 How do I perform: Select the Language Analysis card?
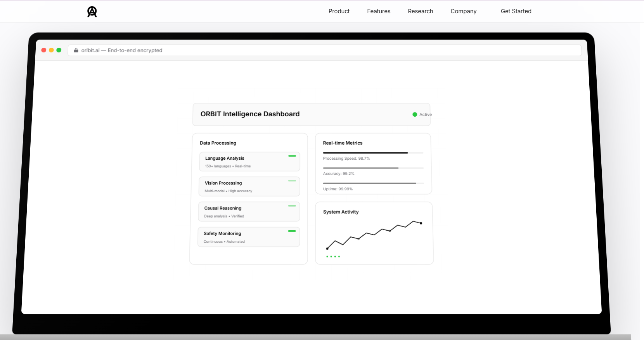(249, 162)
